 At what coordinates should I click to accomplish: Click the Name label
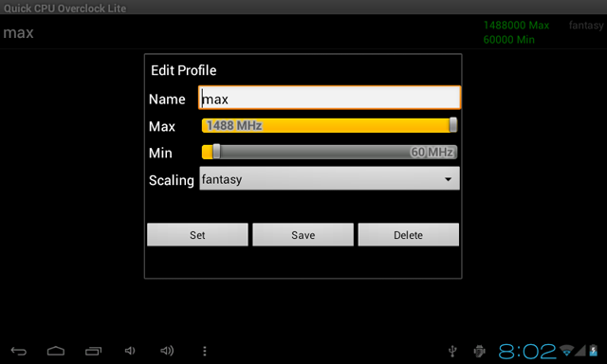[x=167, y=100]
